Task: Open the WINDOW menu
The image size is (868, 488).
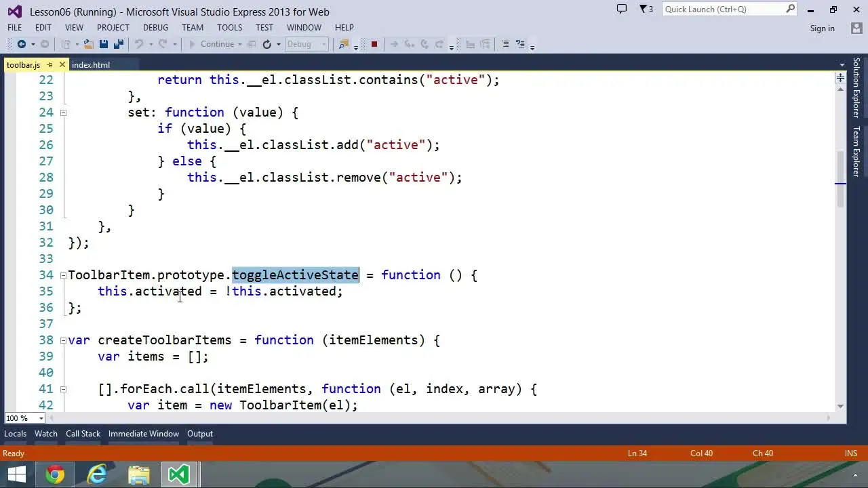Action: coord(304,28)
